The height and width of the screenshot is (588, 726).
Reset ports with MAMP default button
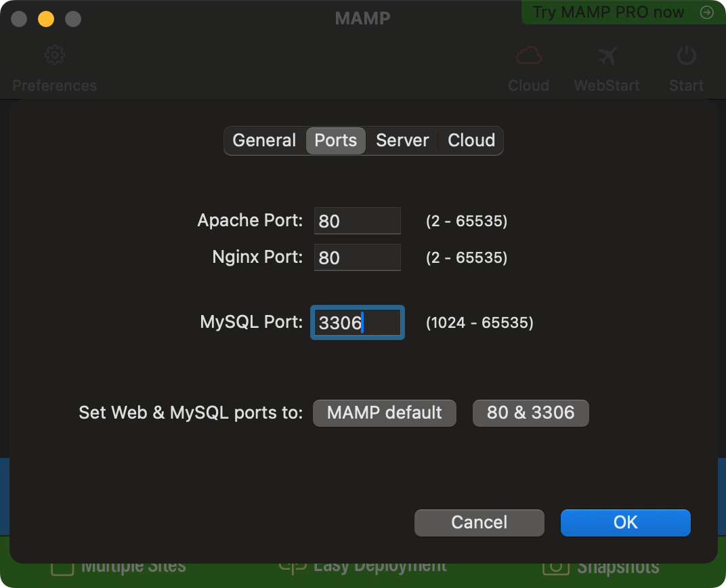coord(384,413)
